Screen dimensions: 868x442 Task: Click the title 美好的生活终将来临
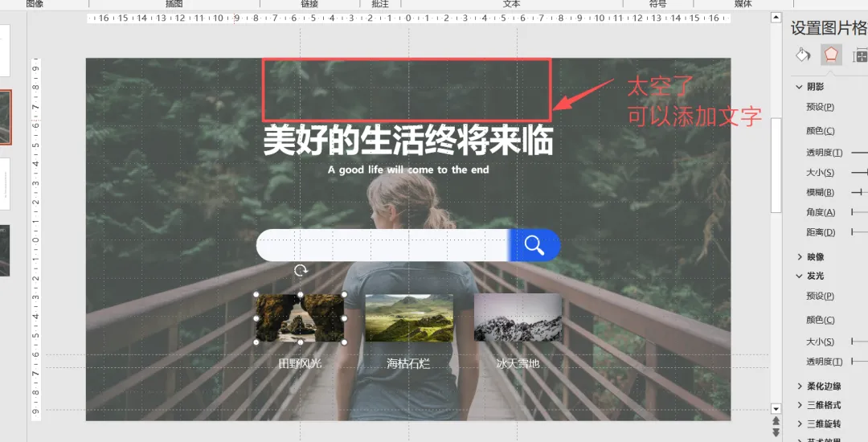(408, 141)
